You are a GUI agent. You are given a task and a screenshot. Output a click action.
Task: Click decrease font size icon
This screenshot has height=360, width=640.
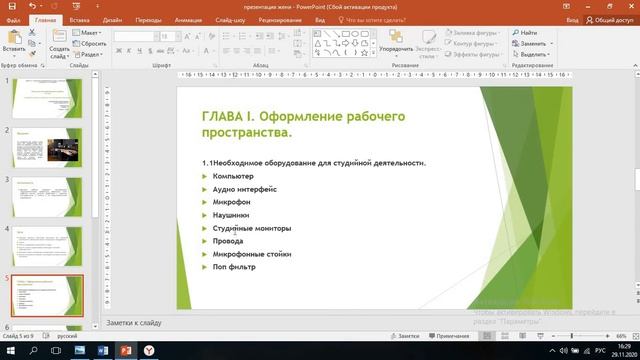point(198,37)
